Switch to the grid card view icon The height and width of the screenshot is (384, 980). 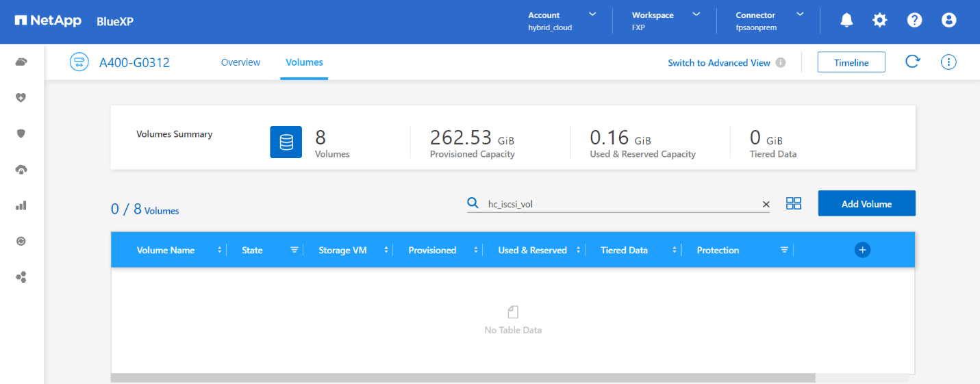[794, 203]
